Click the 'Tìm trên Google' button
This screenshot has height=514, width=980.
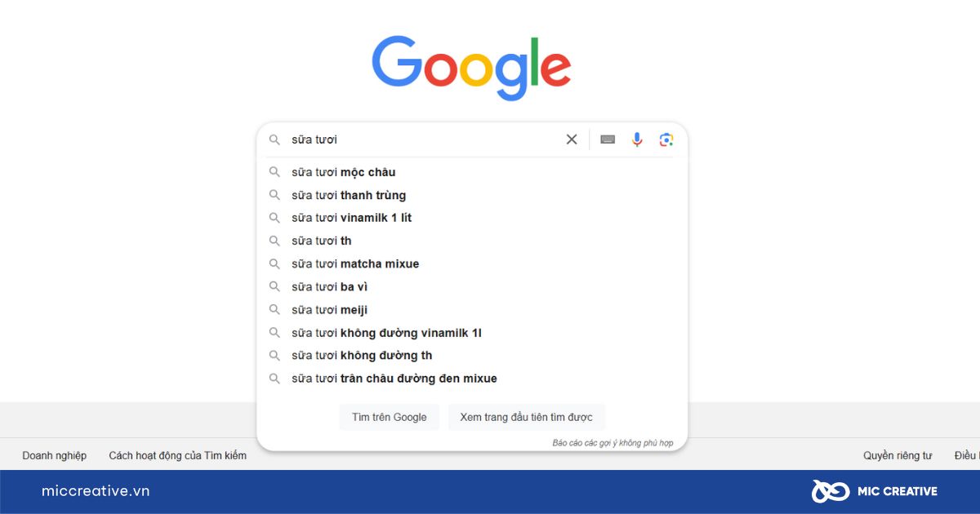click(390, 417)
